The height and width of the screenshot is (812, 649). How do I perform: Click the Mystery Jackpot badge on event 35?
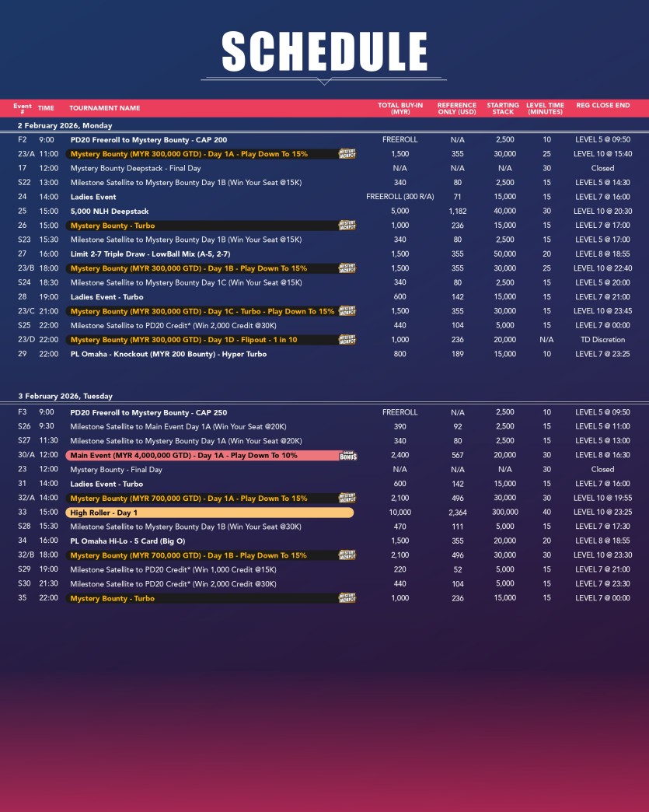[347, 598]
